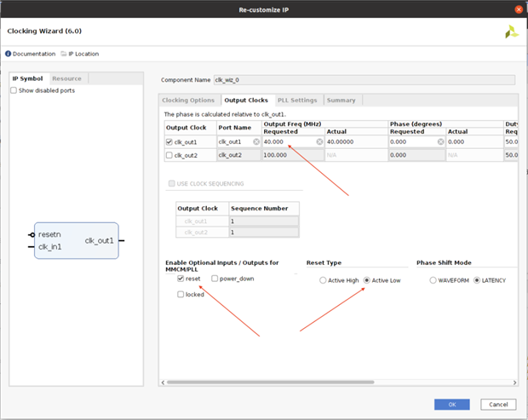Select Active High reset type
The width and height of the screenshot is (528, 420).
pyautogui.click(x=323, y=279)
